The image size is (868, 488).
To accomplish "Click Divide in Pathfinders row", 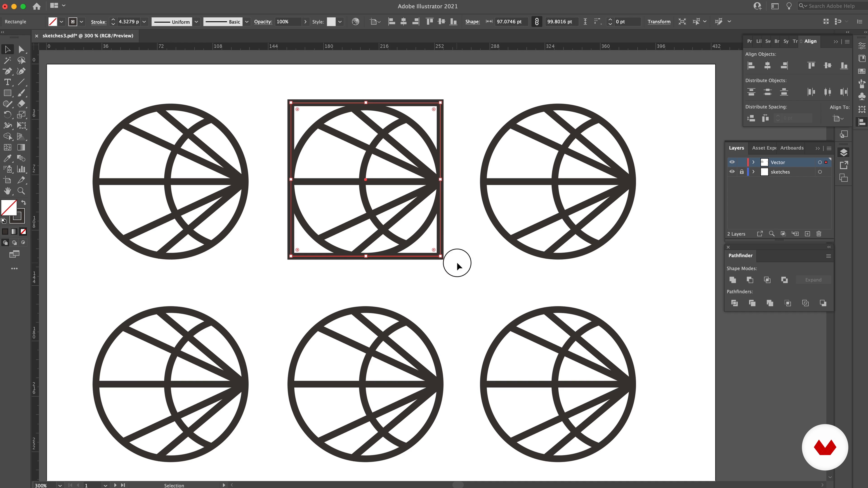I will coord(735,303).
